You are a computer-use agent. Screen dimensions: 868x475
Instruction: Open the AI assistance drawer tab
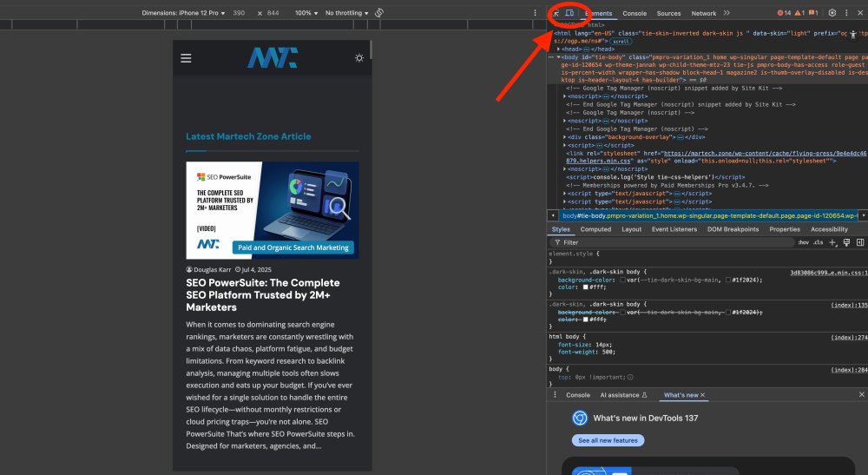point(623,395)
